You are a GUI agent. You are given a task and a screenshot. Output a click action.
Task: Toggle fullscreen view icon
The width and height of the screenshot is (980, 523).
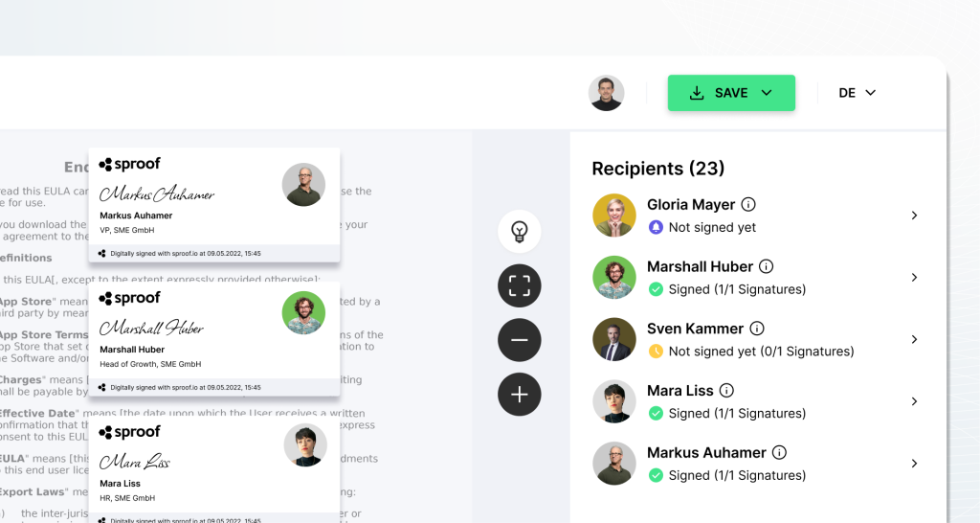520,285
